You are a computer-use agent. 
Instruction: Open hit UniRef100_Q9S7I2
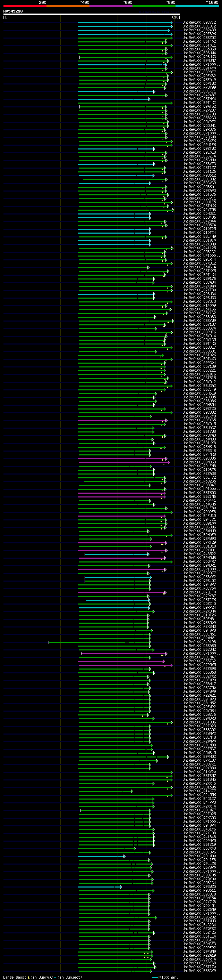[199, 23]
